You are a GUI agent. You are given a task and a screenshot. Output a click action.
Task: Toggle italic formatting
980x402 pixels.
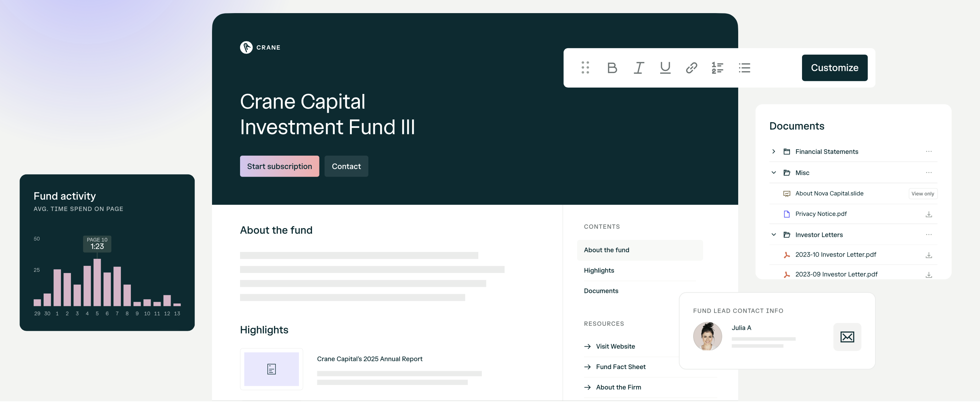coord(639,68)
